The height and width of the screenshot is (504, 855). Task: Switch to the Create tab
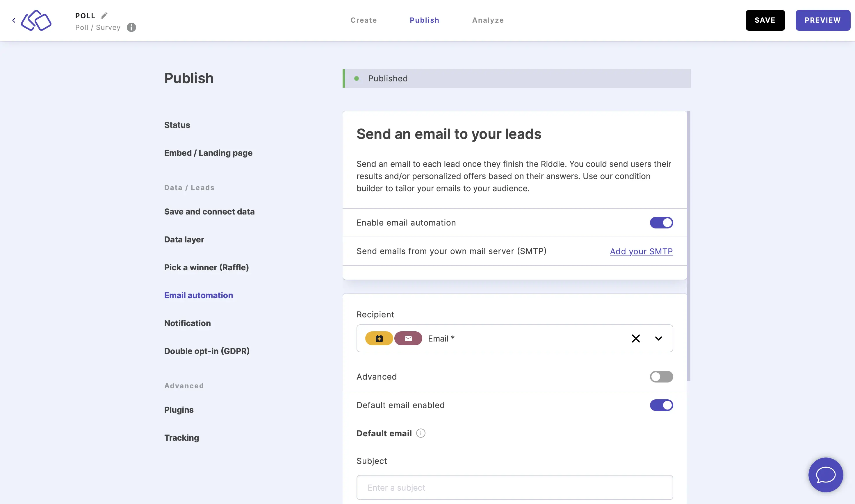click(364, 20)
